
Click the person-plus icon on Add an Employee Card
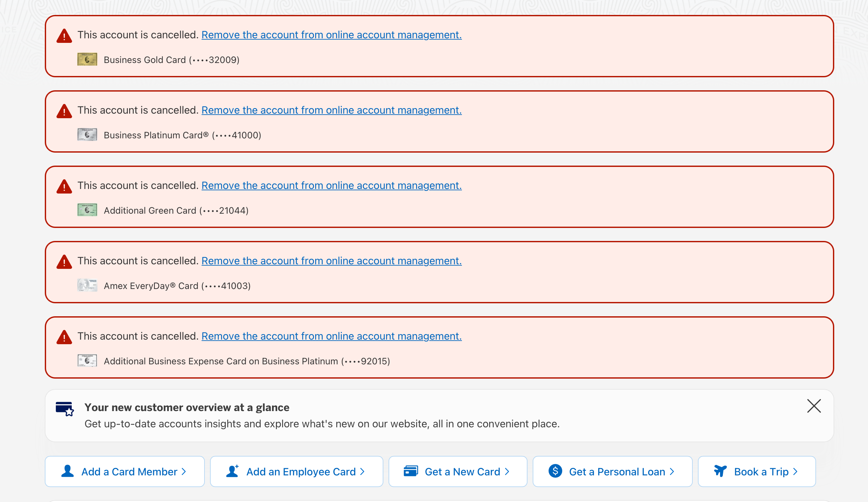[x=232, y=471]
